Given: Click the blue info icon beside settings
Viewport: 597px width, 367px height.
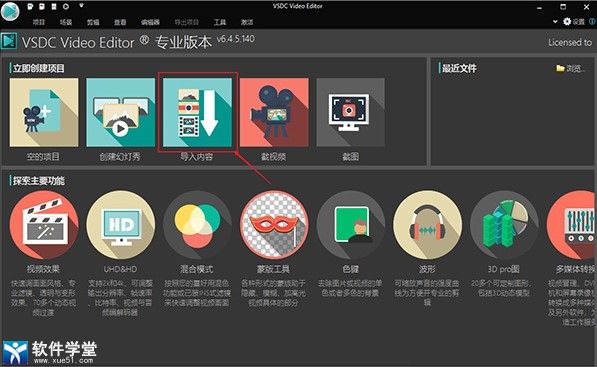Looking at the screenshot, I should pyautogui.click(x=592, y=22).
